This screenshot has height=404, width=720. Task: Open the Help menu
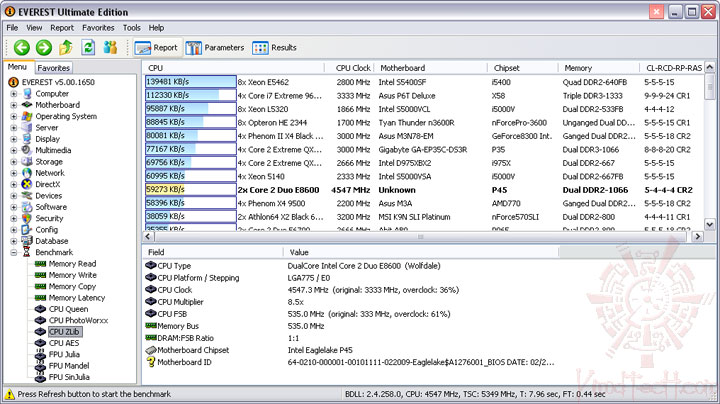coord(156,28)
